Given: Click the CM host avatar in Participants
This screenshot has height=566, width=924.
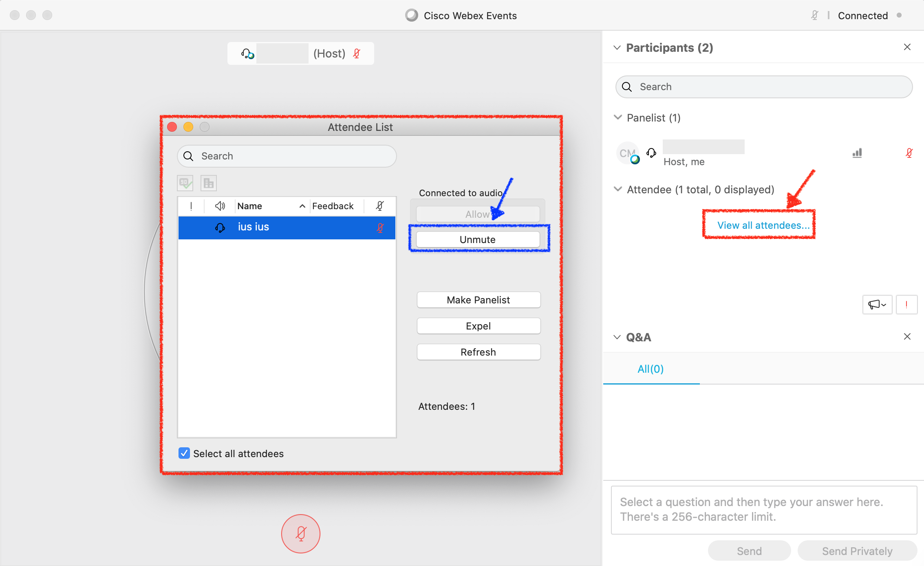Looking at the screenshot, I should point(628,153).
